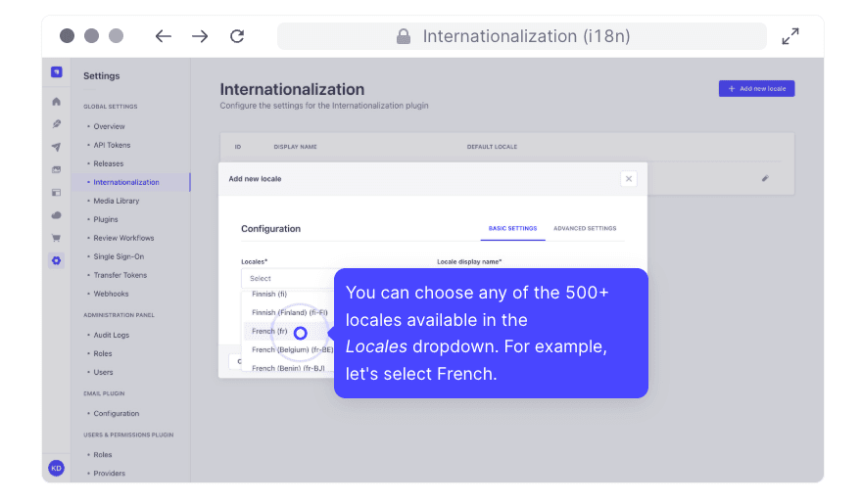
Task: Open Content Manager feather icon
Action: point(57,124)
